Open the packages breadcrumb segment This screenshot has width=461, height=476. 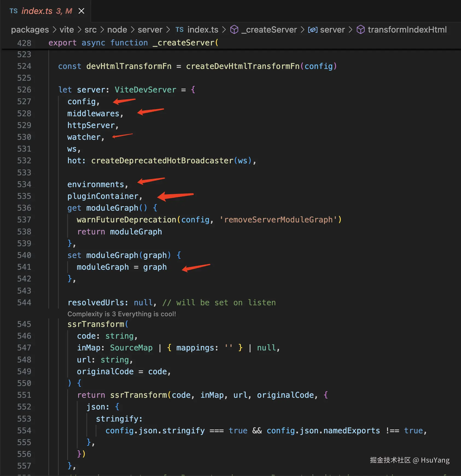(x=30, y=30)
